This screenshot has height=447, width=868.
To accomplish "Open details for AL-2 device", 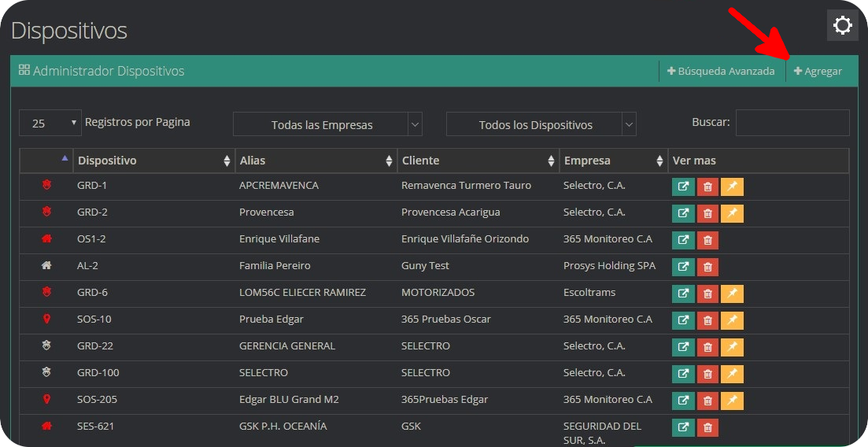I will tap(683, 267).
